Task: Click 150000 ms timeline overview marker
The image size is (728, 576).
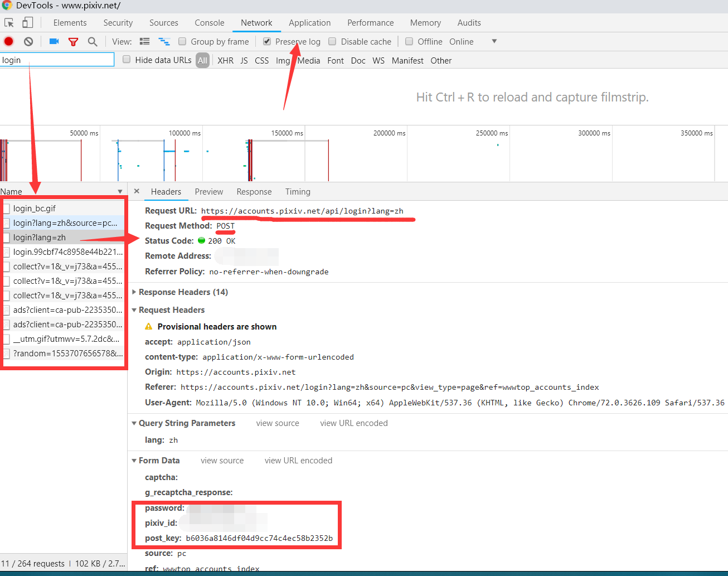Action: [287, 133]
